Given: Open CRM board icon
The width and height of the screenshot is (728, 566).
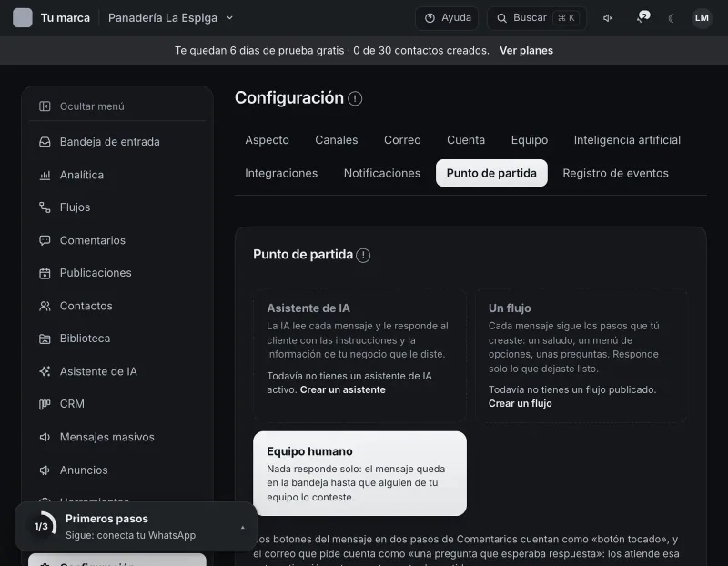Looking at the screenshot, I should 45,404.
